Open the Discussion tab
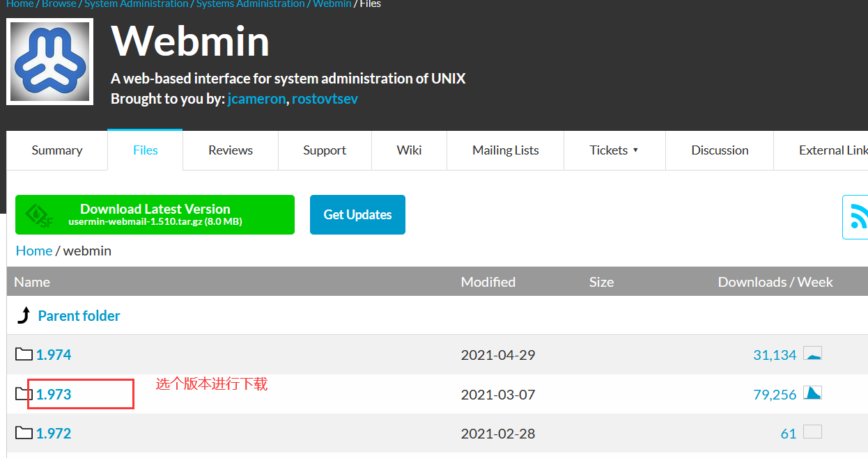868x458 pixels. [x=720, y=150]
